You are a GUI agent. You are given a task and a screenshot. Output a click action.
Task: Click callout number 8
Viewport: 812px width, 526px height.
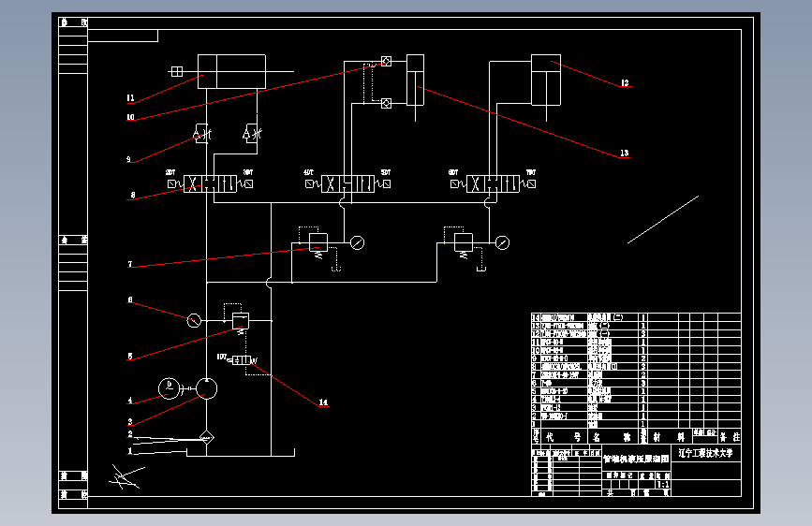[x=133, y=196]
